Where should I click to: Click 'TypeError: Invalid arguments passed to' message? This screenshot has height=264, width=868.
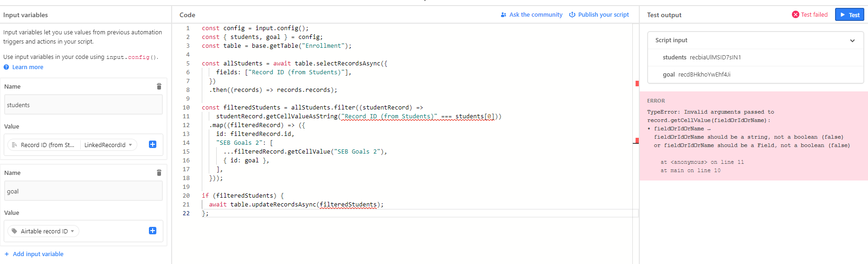pyautogui.click(x=710, y=112)
